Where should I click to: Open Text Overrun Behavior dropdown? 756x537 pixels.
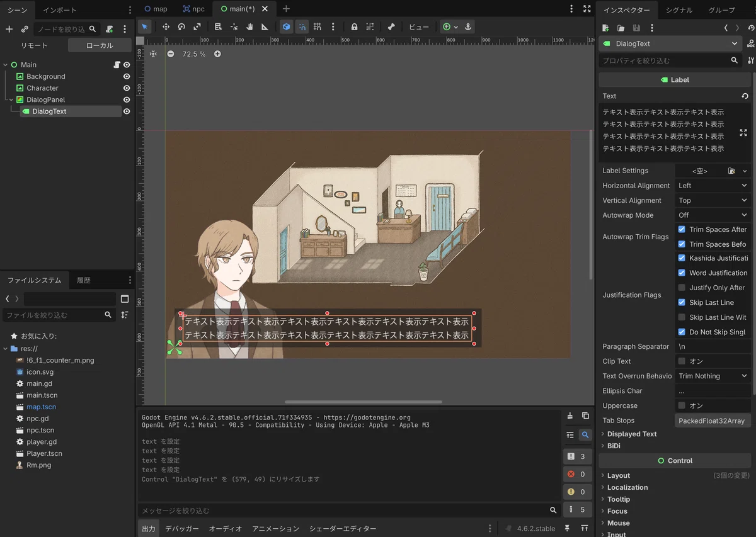point(713,376)
